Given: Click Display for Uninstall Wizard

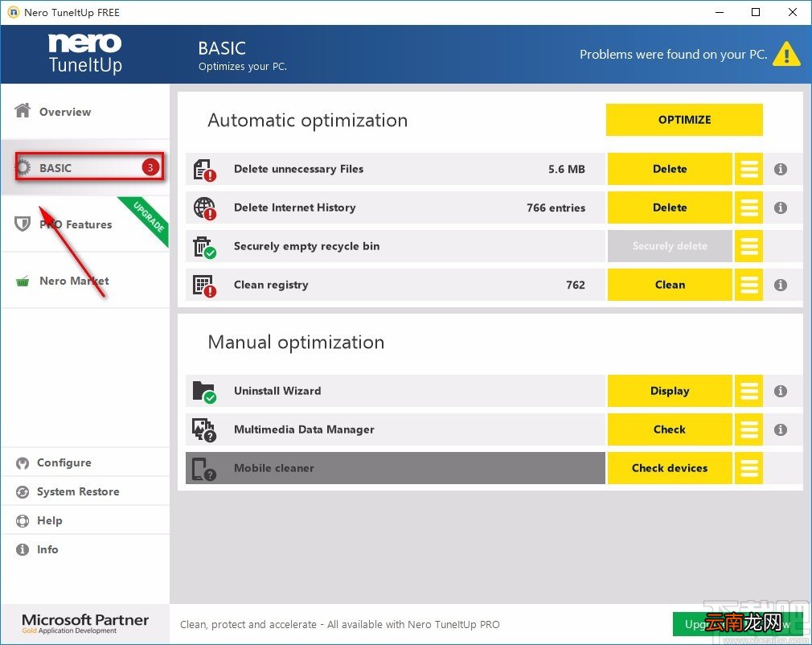Looking at the screenshot, I should pos(670,391).
